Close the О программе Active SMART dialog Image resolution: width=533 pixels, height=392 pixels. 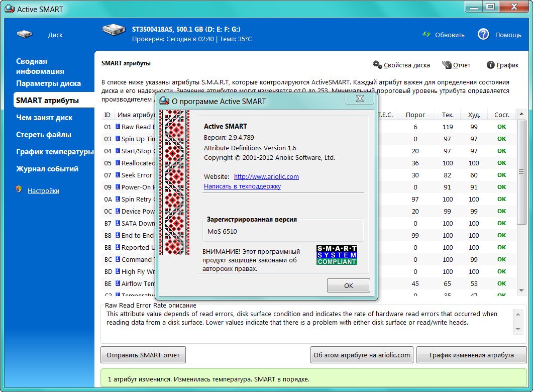pyautogui.click(x=360, y=99)
